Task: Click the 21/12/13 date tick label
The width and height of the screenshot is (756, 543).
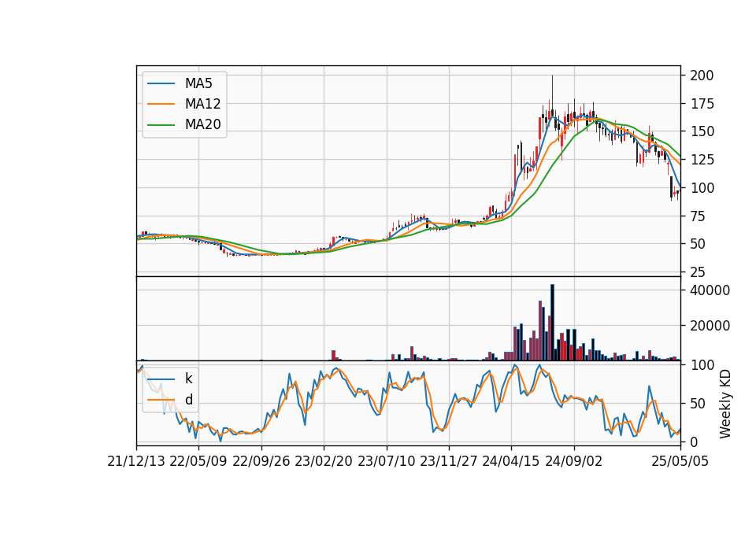Action: (x=136, y=461)
